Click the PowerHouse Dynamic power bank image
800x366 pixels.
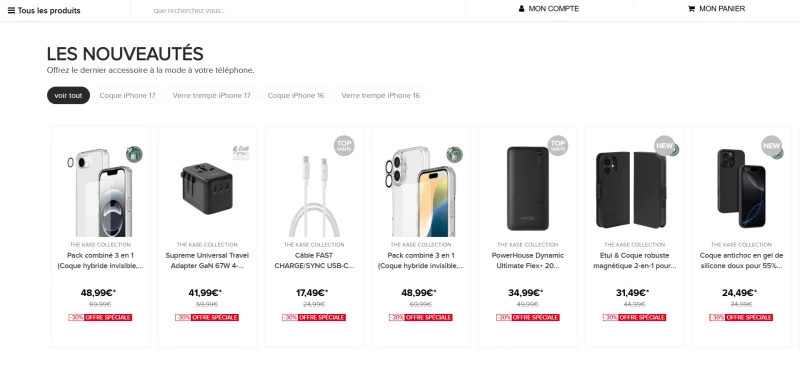tap(528, 188)
